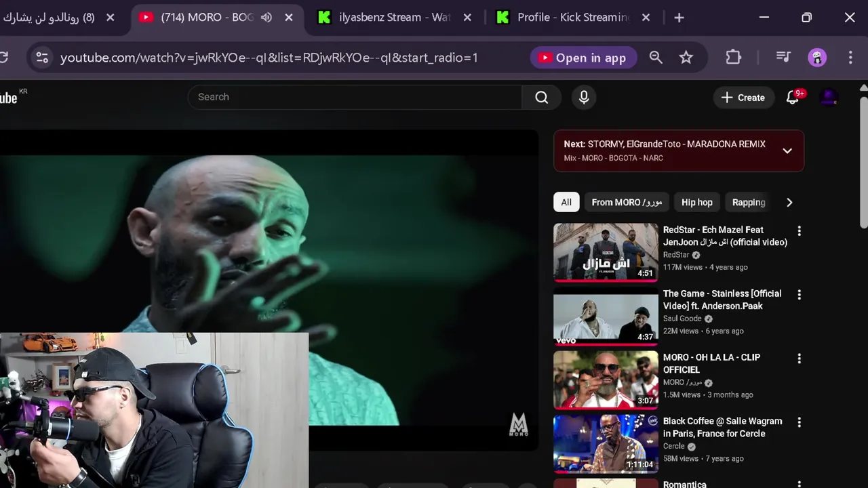This screenshot has height=488, width=868.
Task: Open options menu for RedStar Ech Mazel video
Action: pos(799,231)
